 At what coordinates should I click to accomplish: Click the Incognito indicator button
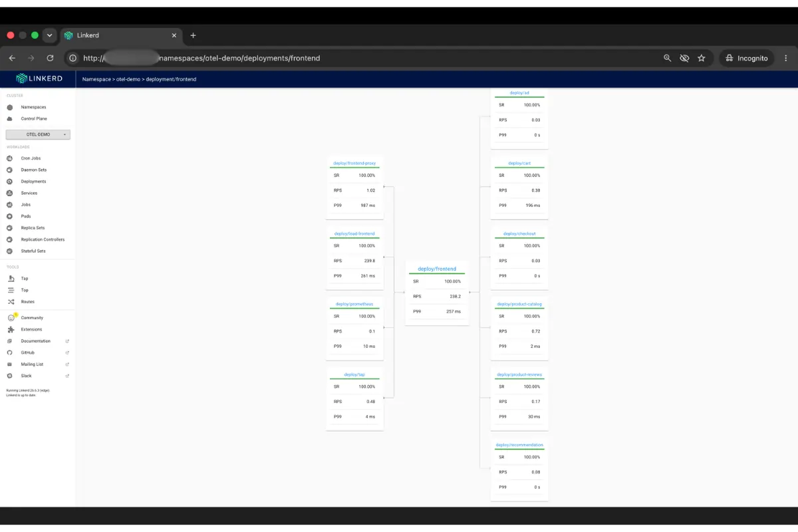click(x=747, y=58)
